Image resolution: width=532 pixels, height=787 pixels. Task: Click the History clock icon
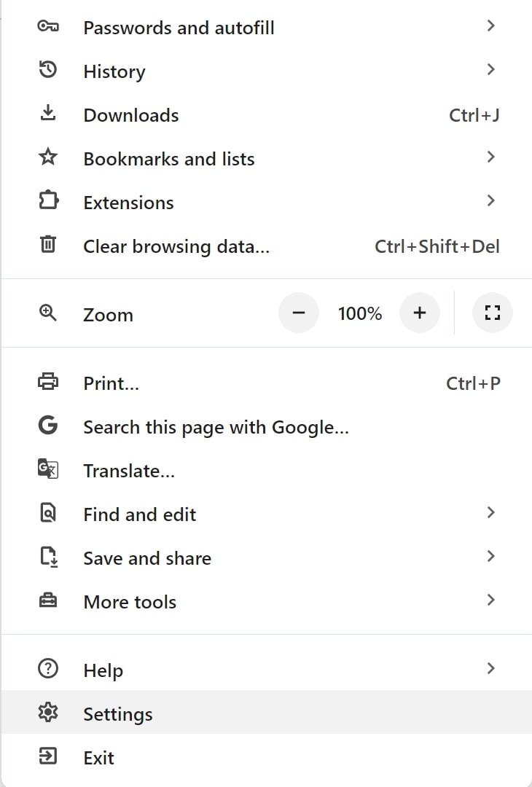[48, 70]
